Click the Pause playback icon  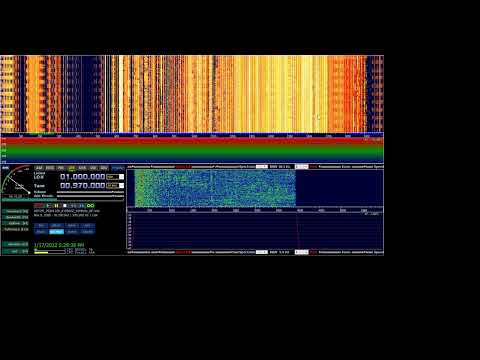click(56, 206)
